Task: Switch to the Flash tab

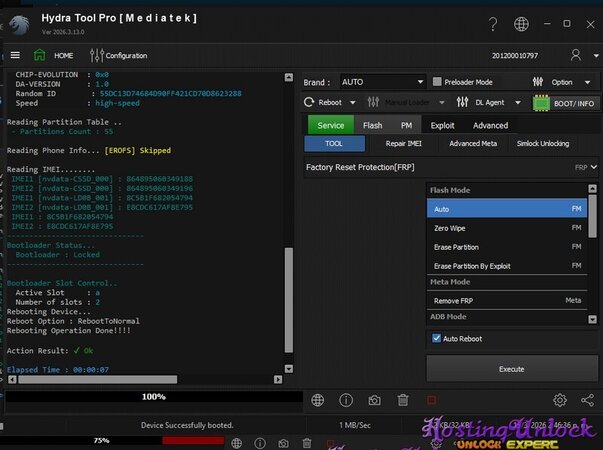Action: 372,125
